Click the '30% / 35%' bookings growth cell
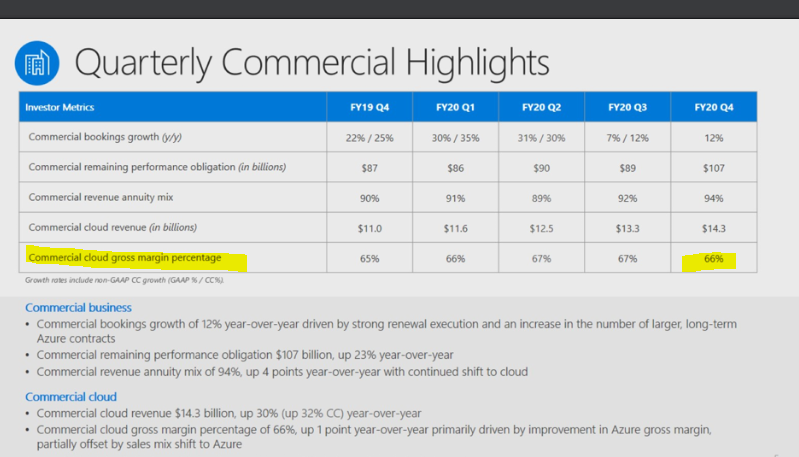This screenshot has width=799, height=457. point(455,138)
